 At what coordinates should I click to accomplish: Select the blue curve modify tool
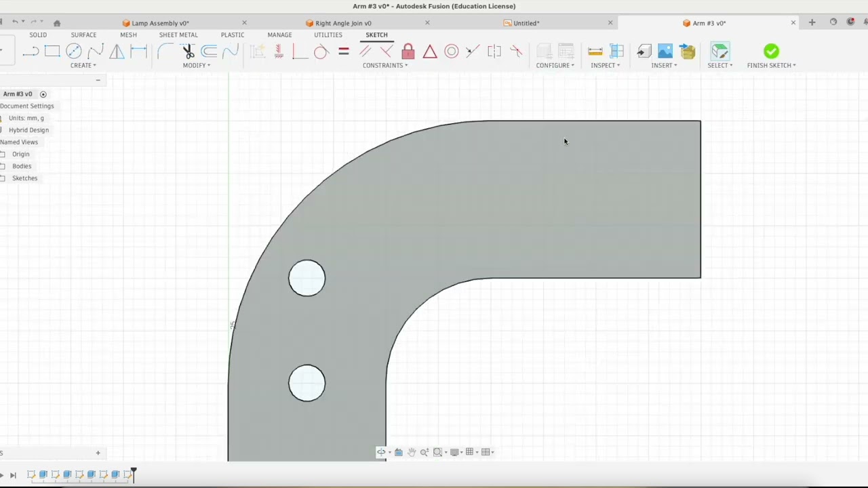(231, 52)
